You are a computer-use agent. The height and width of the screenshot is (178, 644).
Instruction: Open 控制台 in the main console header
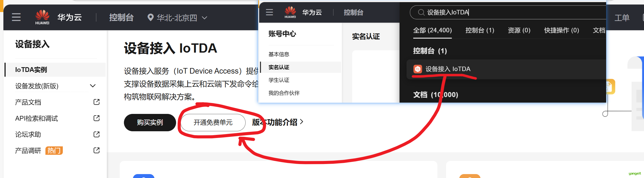pyautogui.click(x=121, y=18)
